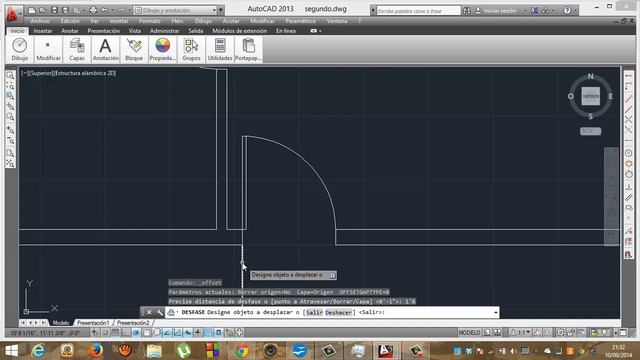This screenshot has width=640, height=360.
Task: Click the Undo arrow in quick access toolbar
Action: pos(104,10)
